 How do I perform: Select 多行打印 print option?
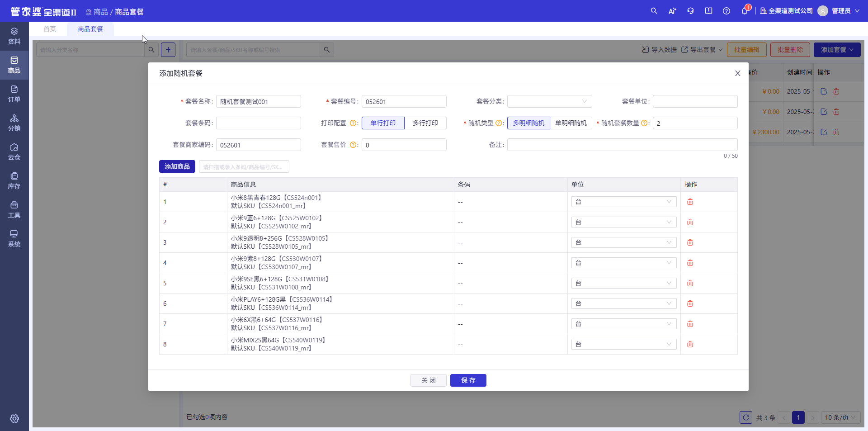425,123
